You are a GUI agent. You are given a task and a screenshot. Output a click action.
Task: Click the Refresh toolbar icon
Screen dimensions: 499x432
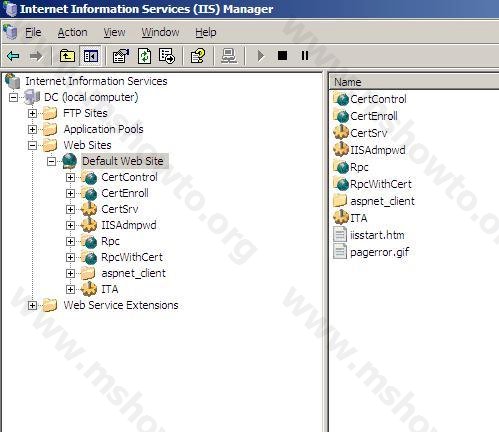click(x=144, y=56)
